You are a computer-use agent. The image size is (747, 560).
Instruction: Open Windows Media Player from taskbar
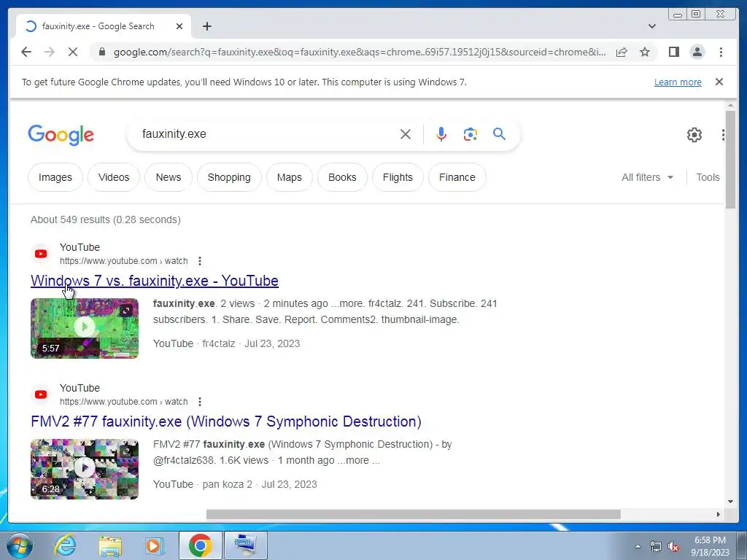153,545
